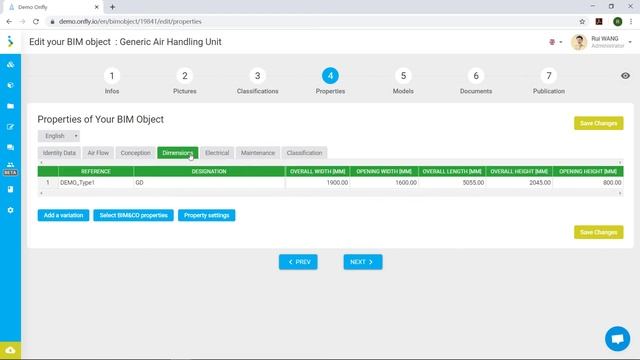Open the first sidebar binoculars icon
Viewport: 640px width, 360px height.
tap(11, 64)
